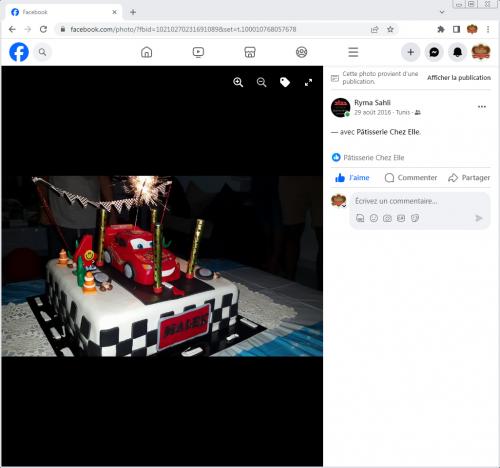Open the browser extensions puzzle icon
The width and height of the screenshot is (500, 468).
pyautogui.click(x=441, y=29)
